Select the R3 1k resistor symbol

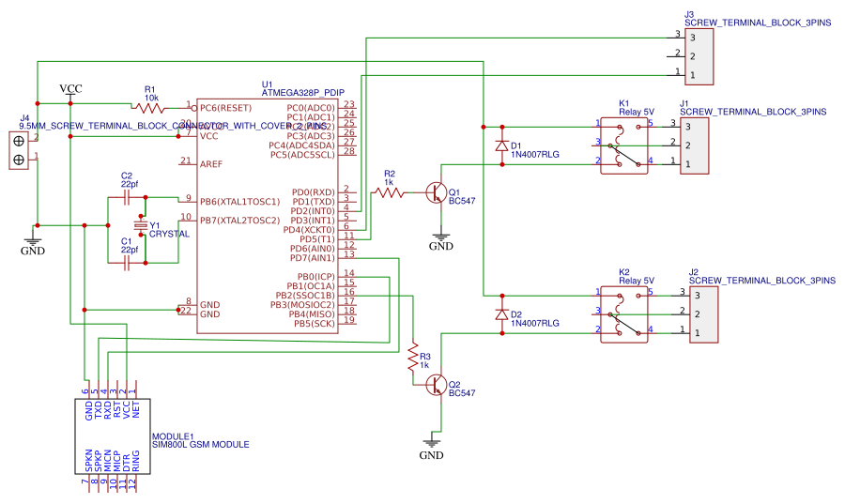[x=413, y=357]
